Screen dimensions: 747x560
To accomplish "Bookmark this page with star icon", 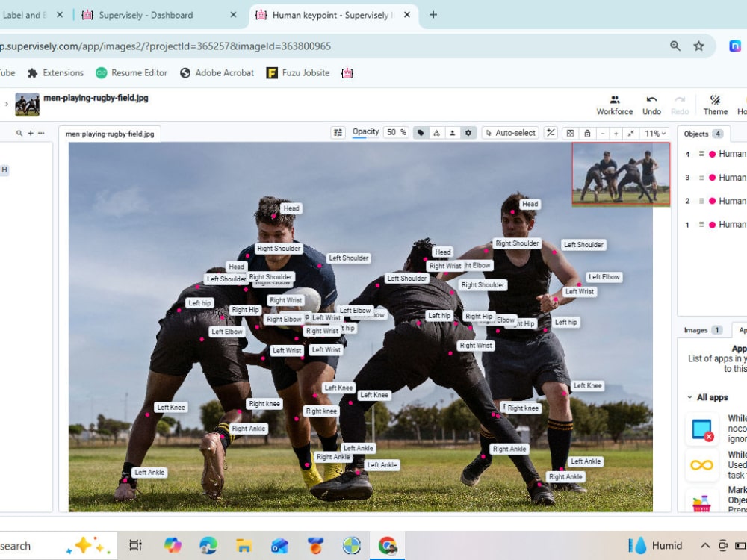I will [x=698, y=46].
